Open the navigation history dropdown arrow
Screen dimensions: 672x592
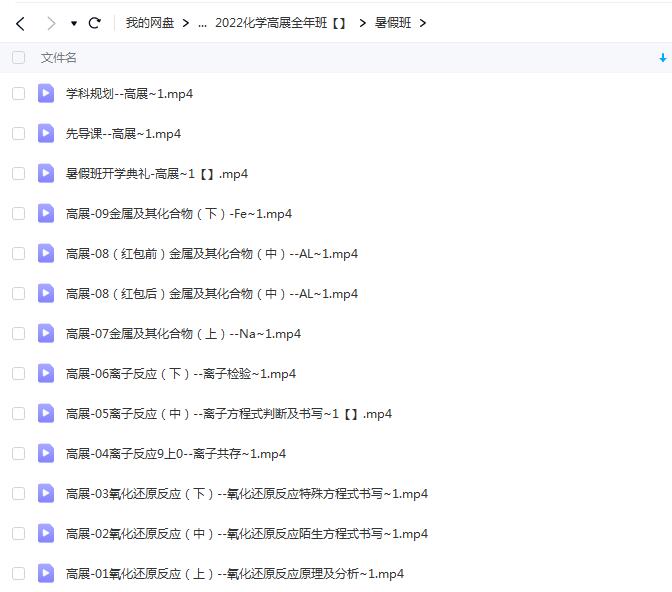pos(74,23)
